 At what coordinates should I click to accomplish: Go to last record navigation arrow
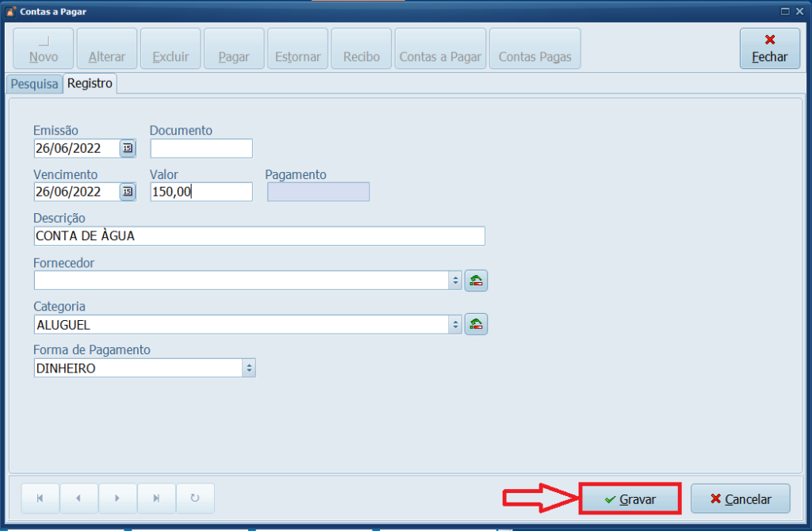[x=156, y=498]
